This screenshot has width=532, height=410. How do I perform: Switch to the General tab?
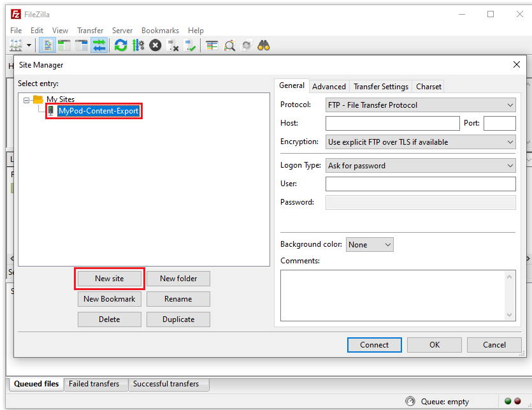pyautogui.click(x=292, y=85)
